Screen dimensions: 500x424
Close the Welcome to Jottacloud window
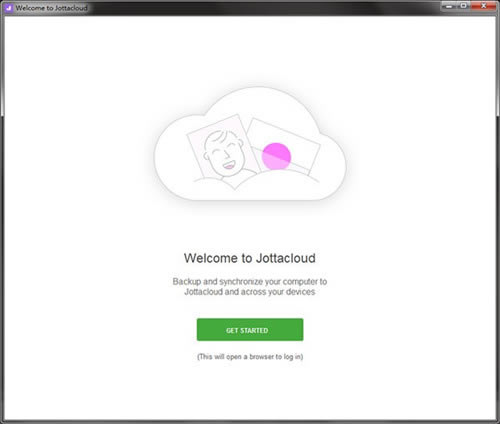483,6
